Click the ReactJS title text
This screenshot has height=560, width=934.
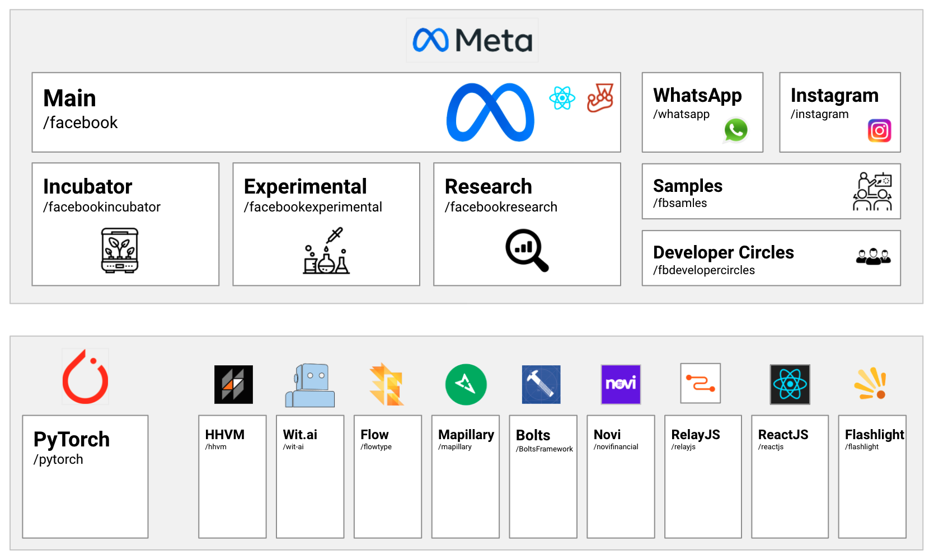click(783, 435)
